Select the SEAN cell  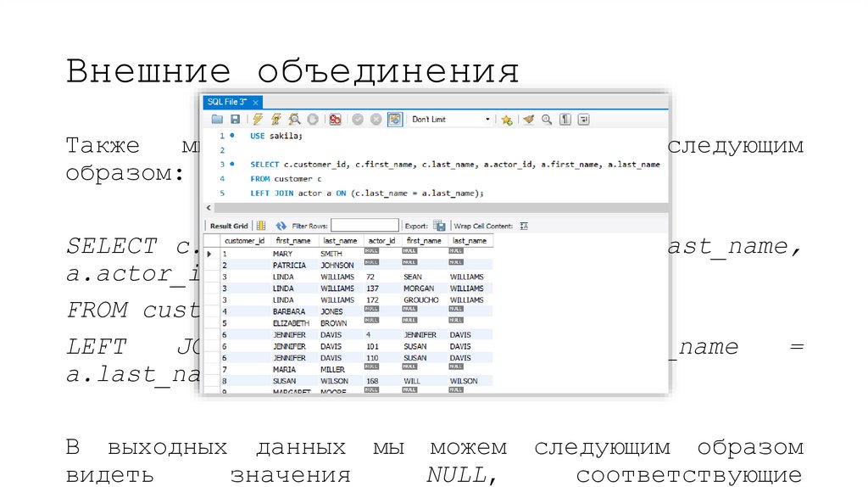[x=413, y=277]
